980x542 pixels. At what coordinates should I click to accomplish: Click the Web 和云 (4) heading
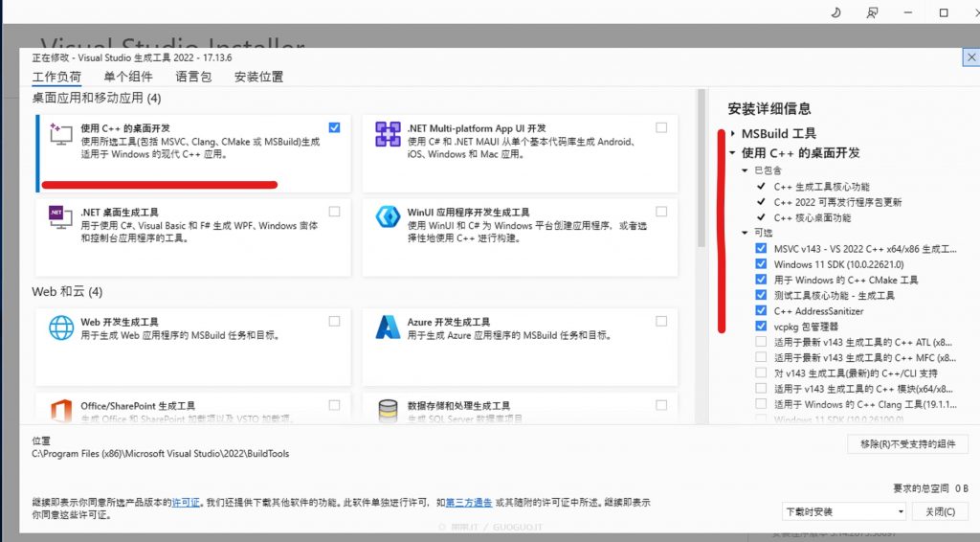[x=67, y=291]
